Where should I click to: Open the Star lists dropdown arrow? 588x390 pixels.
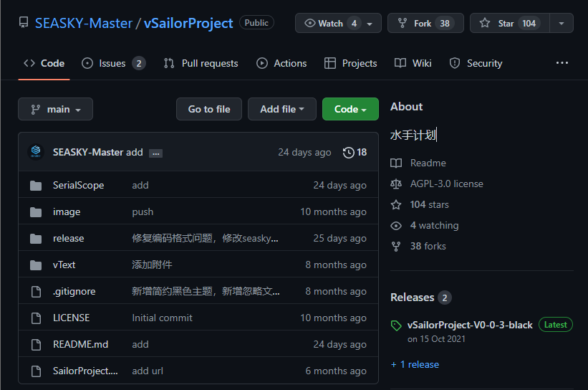tap(562, 23)
